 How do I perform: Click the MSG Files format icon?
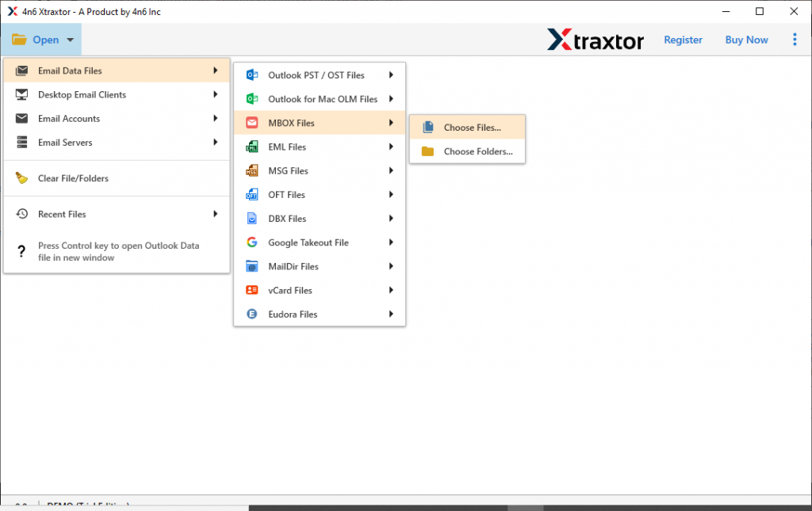click(x=253, y=170)
